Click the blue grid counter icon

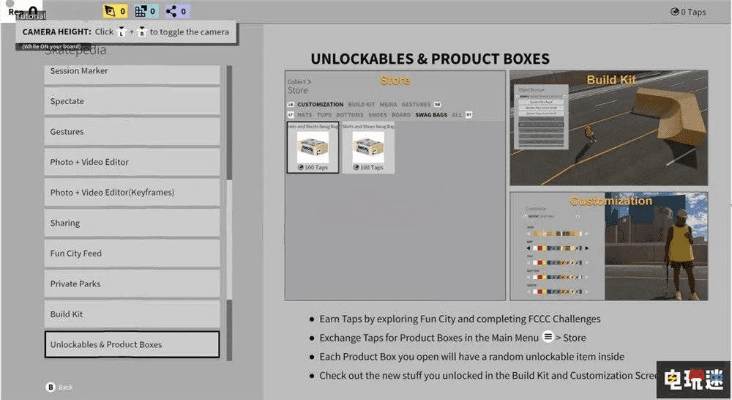coord(141,12)
